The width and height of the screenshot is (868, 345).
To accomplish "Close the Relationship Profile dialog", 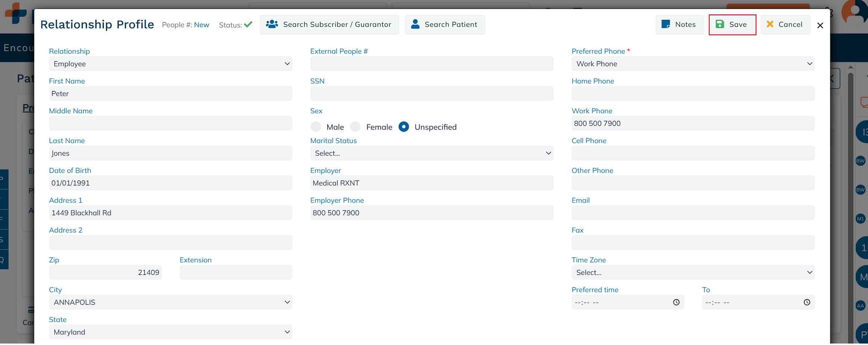I will (820, 25).
